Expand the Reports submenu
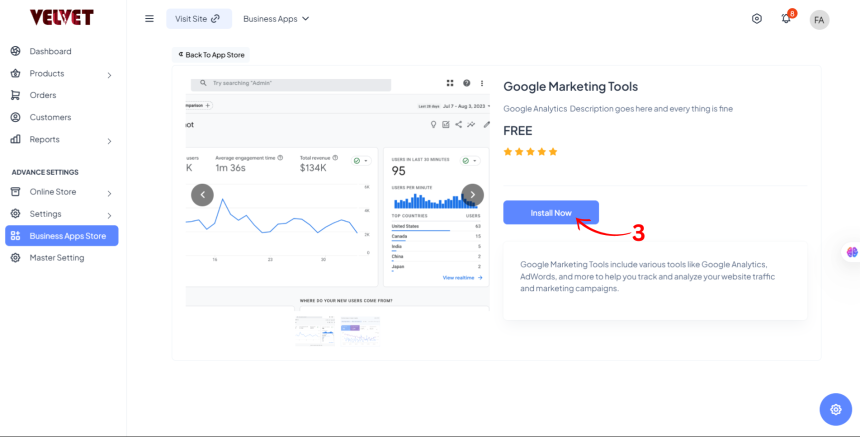Viewport: 860px width, 437px height. 109,140
